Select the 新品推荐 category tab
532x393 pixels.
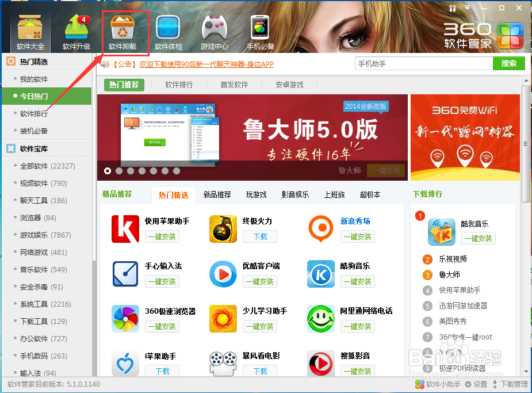tap(217, 195)
